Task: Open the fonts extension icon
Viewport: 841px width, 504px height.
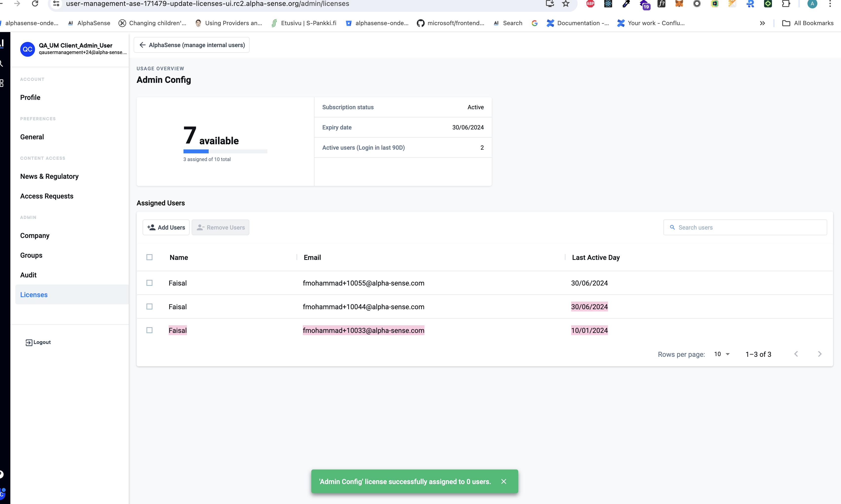Action: 661,4
